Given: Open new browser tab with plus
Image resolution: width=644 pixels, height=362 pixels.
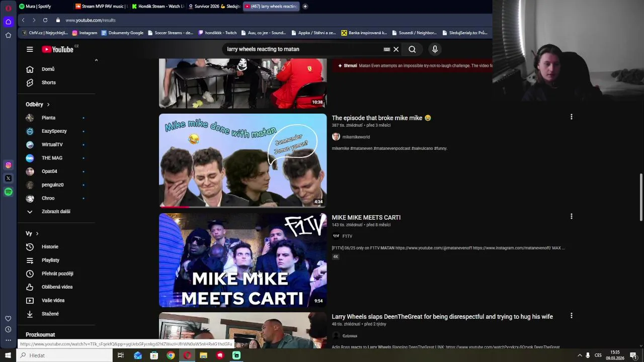Looking at the screenshot, I should pos(305,7).
